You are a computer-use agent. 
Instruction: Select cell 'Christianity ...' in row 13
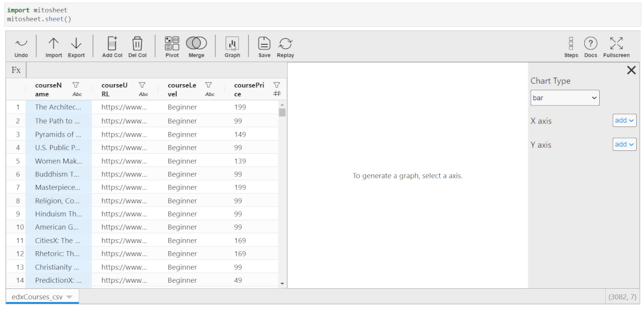[58, 267]
